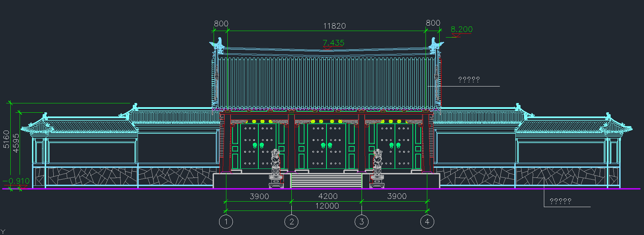Click axis grid bubble number 3

tap(362, 222)
